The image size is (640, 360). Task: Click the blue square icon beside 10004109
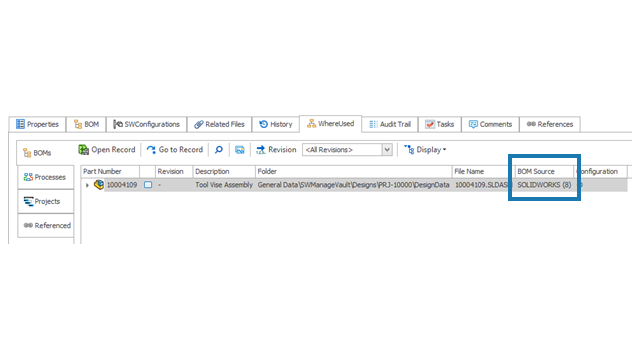click(148, 185)
